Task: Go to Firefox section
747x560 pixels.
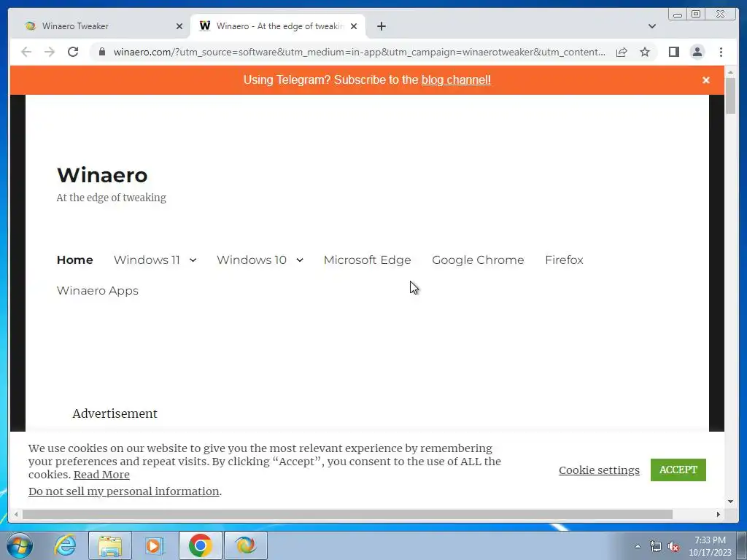Action: tap(564, 260)
